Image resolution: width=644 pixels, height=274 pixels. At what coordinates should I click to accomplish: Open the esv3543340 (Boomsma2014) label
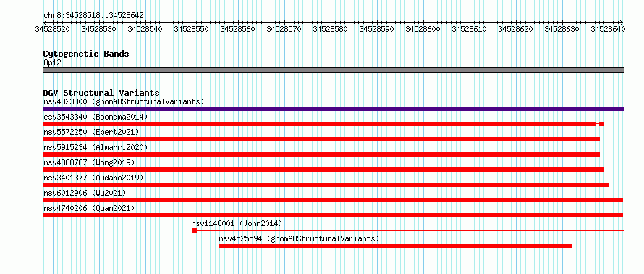click(x=96, y=117)
